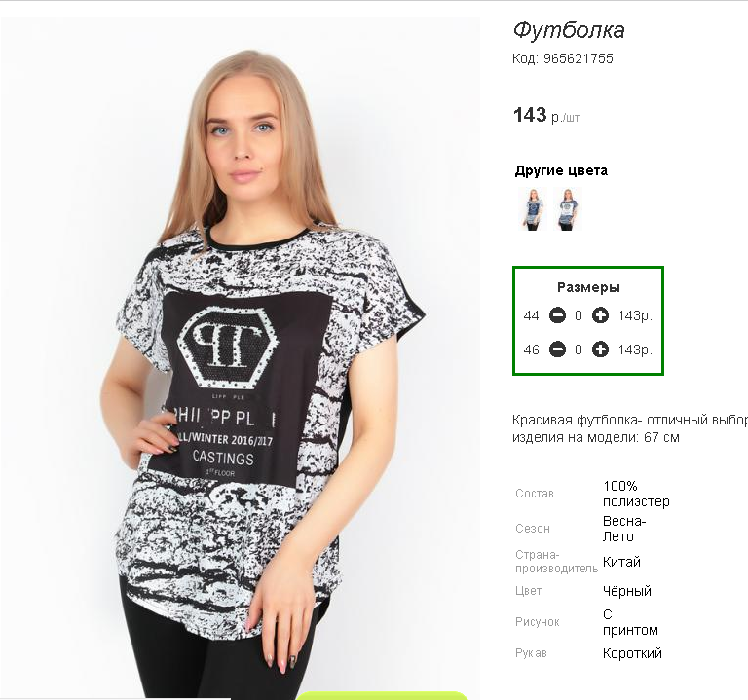
Task: Select product code 965621755
Action: pyautogui.click(x=579, y=58)
